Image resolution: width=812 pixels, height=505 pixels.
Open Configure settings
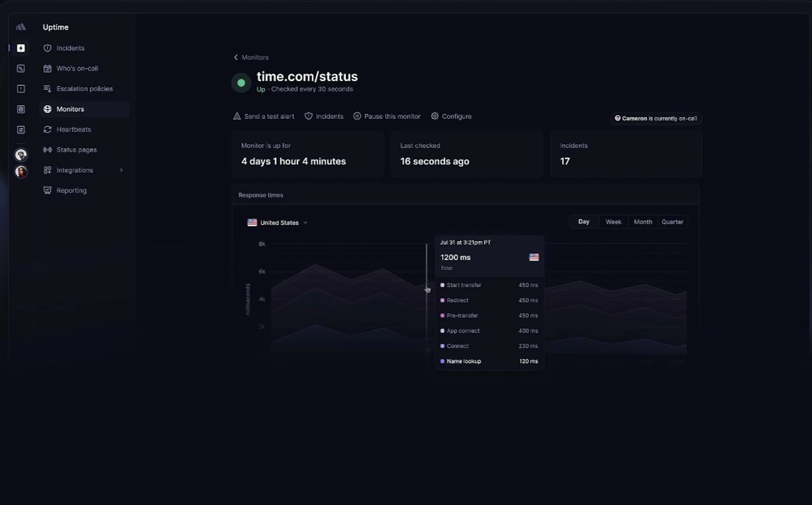pyautogui.click(x=451, y=117)
